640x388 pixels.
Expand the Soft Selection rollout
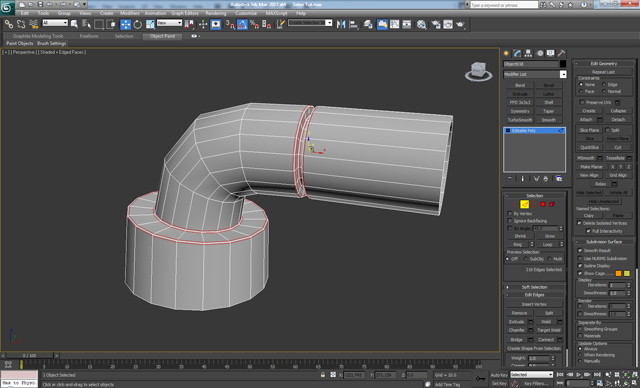534,287
